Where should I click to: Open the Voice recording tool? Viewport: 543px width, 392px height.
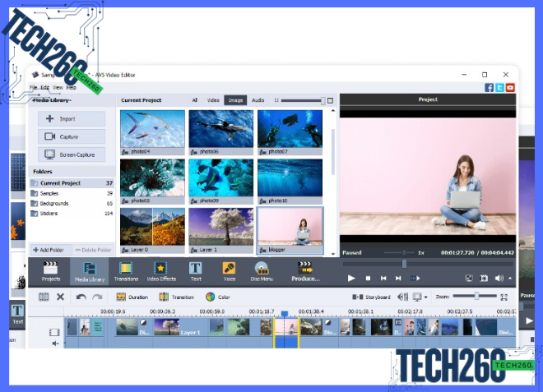click(x=229, y=270)
